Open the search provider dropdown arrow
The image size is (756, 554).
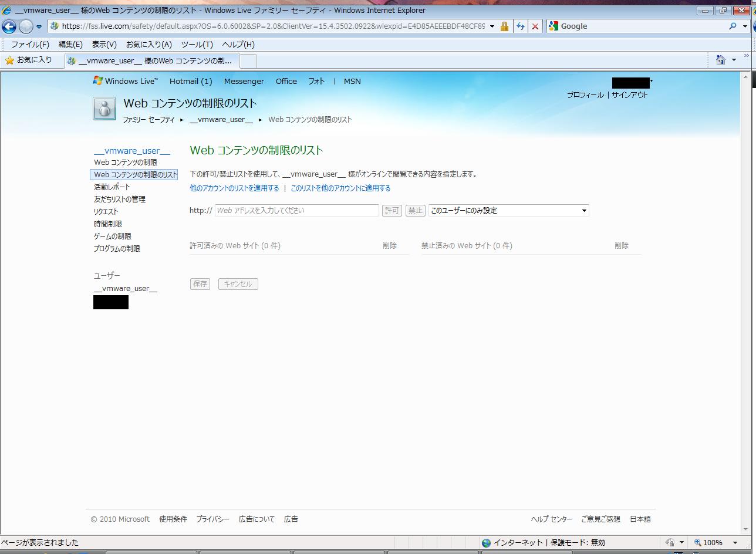(x=745, y=26)
